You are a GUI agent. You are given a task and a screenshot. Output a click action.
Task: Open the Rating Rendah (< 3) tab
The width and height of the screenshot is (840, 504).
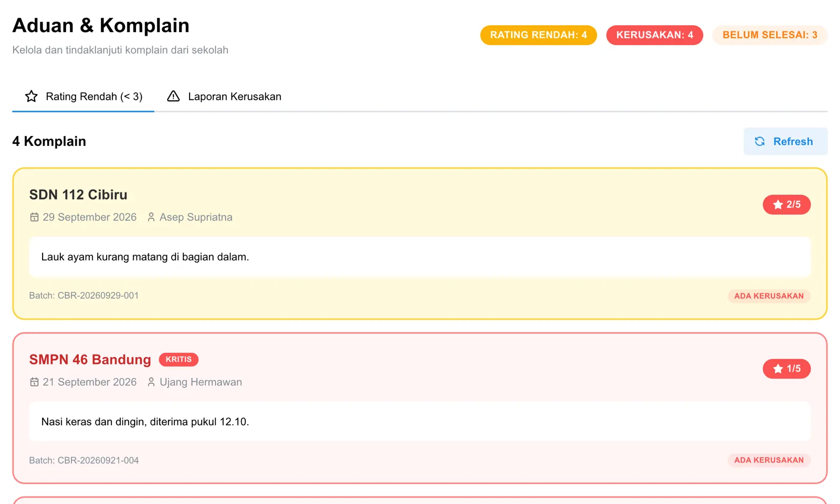(83, 97)
